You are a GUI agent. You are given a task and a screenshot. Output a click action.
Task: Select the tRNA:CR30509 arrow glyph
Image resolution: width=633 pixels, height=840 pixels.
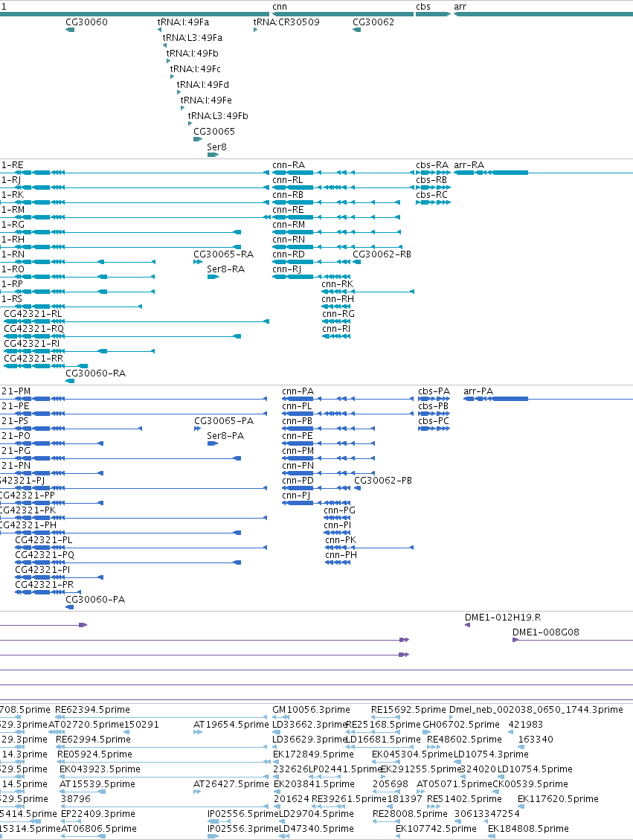coord(255,30)
